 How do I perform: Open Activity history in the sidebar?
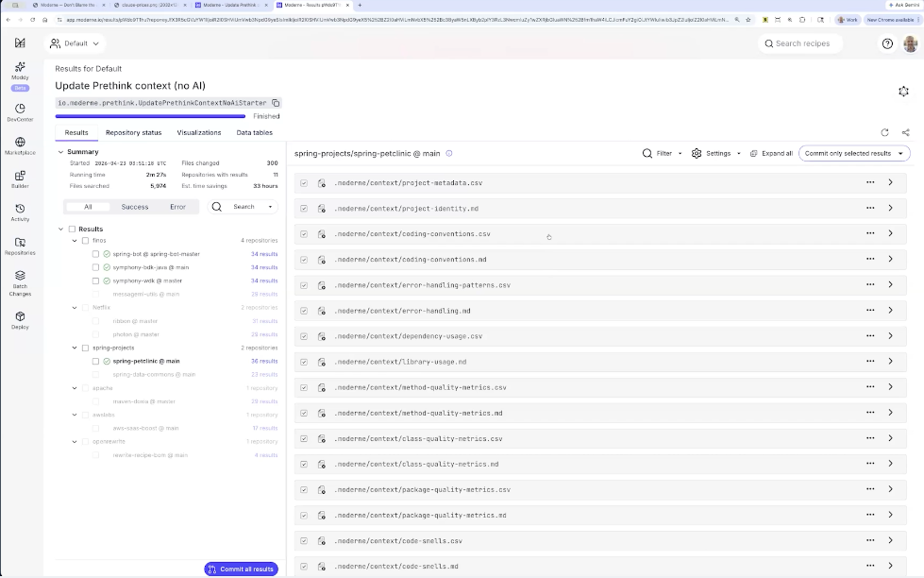point(20,212)
